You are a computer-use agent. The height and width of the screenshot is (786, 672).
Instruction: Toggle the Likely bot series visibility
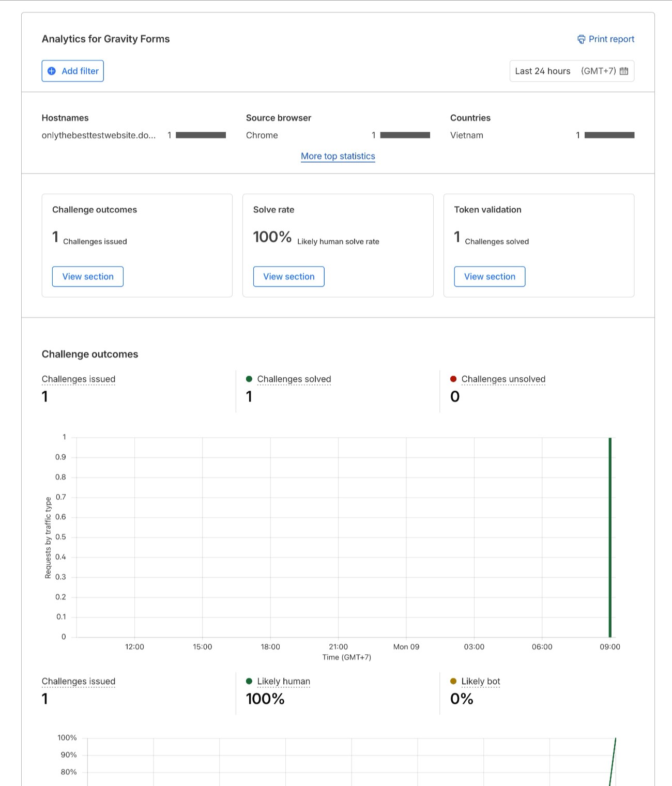[480, 681]
